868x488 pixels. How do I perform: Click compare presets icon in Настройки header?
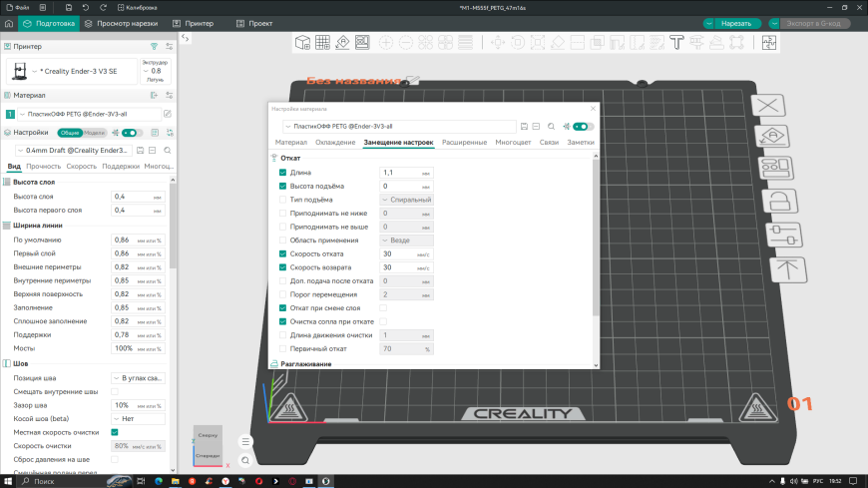[x=170, y=133]
